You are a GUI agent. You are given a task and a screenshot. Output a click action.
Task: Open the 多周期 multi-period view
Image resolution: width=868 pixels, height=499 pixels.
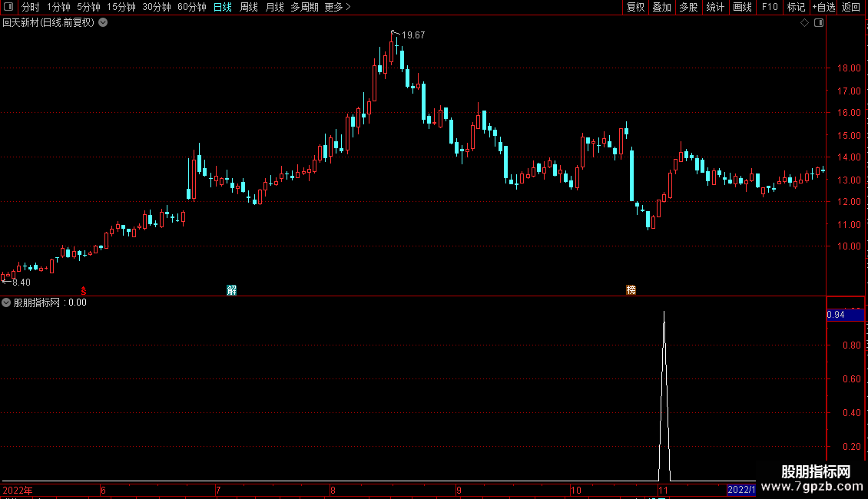tap(304, 7)
